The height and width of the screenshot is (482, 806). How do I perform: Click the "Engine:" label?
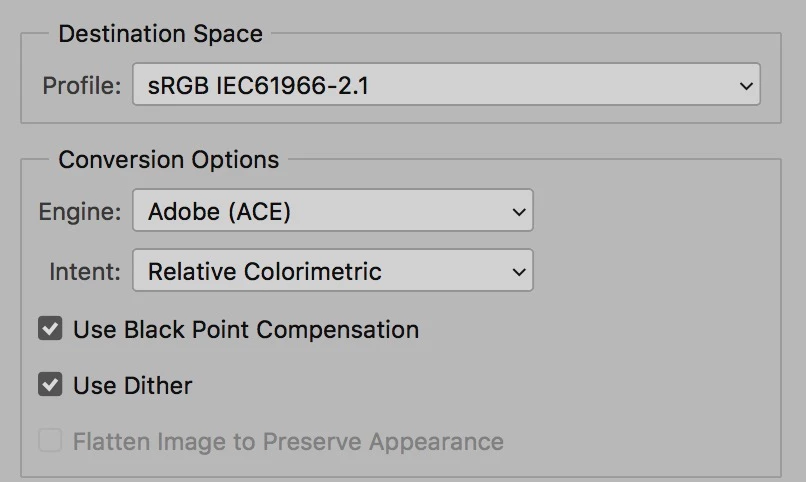(x=80, y=211)
